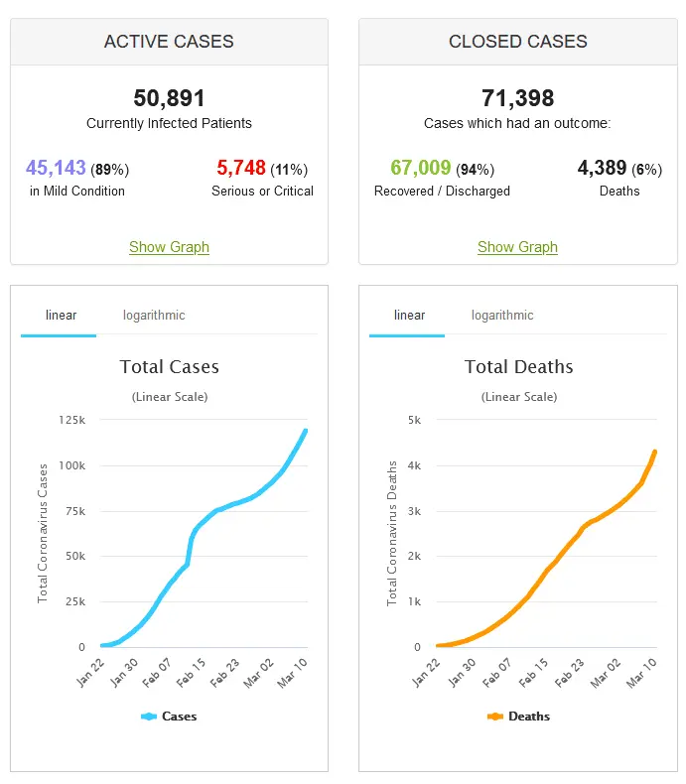Switch Total Deaths chart to logarithmic
The image size is (686, 784).
pos(502,316)
